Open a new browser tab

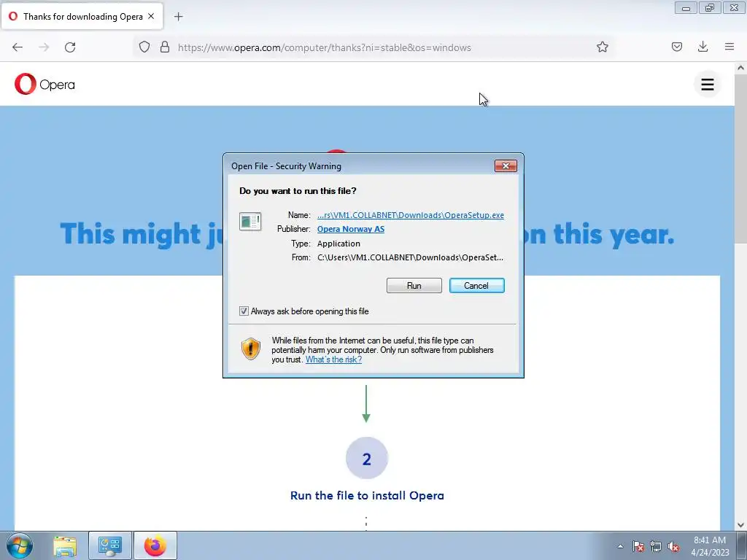click(x=178, y=17)
